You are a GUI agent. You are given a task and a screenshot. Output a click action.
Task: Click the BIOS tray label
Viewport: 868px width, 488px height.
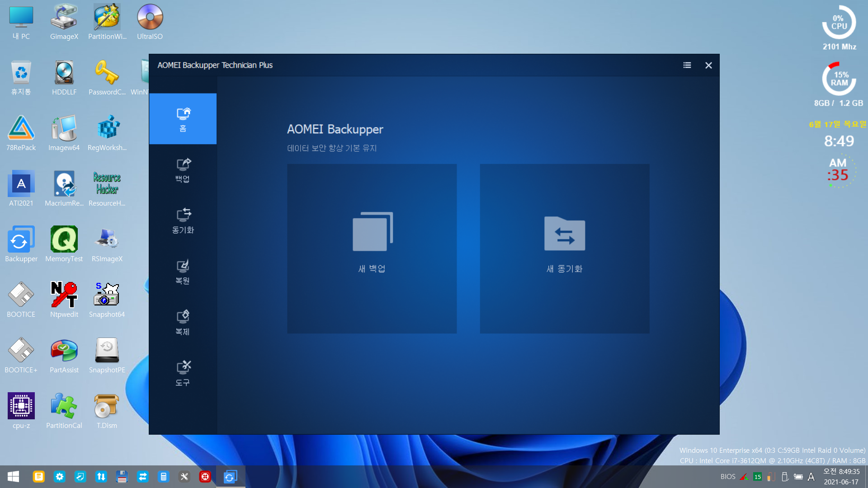[x=727, y=477]
